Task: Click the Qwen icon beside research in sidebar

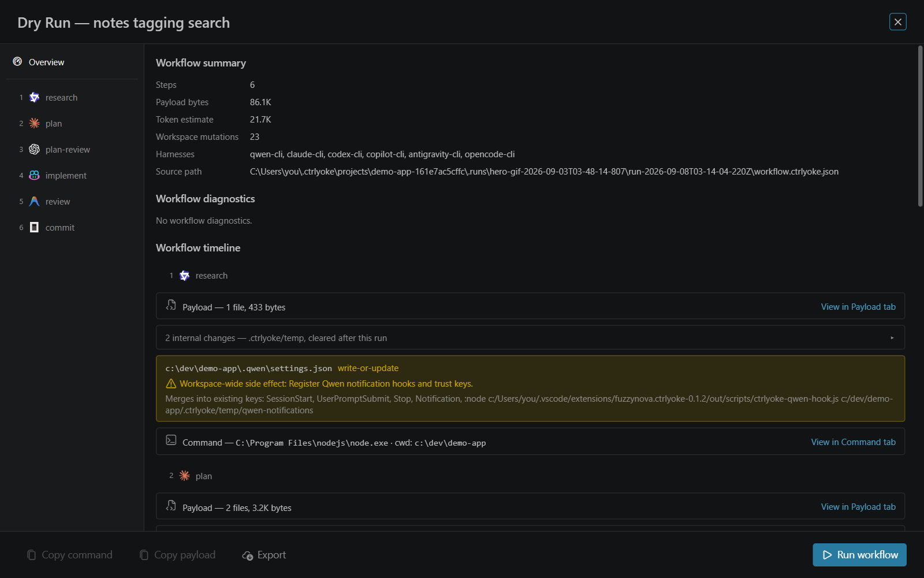Action: click(x=35, y=98)
